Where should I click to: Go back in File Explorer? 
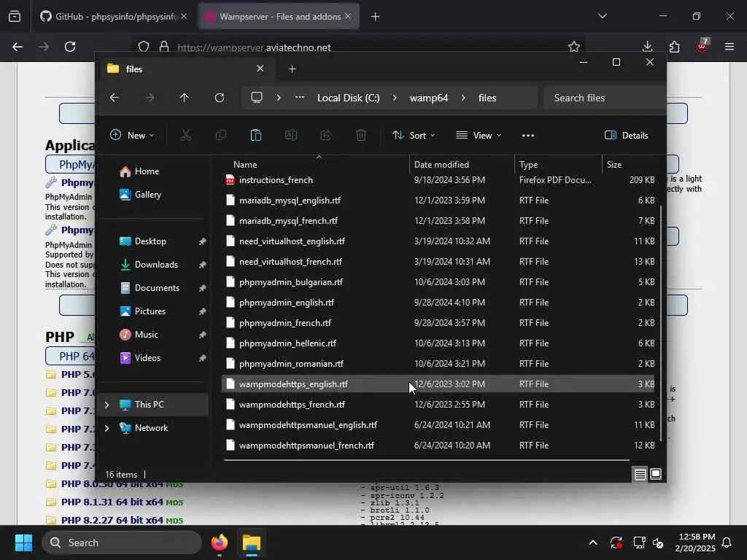click(115, 98)
